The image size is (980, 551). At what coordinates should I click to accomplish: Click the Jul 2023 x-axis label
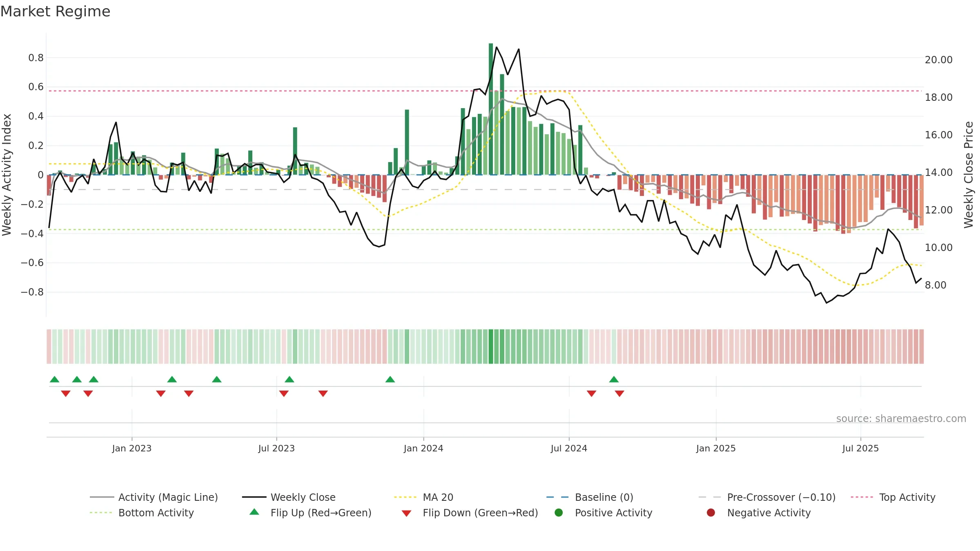pyautogui.click(x=276, y=448)
